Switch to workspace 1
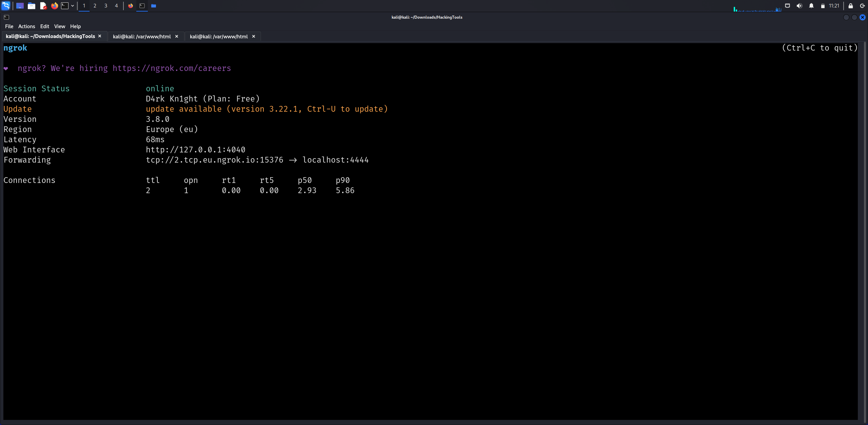 [x=84, y=6]
